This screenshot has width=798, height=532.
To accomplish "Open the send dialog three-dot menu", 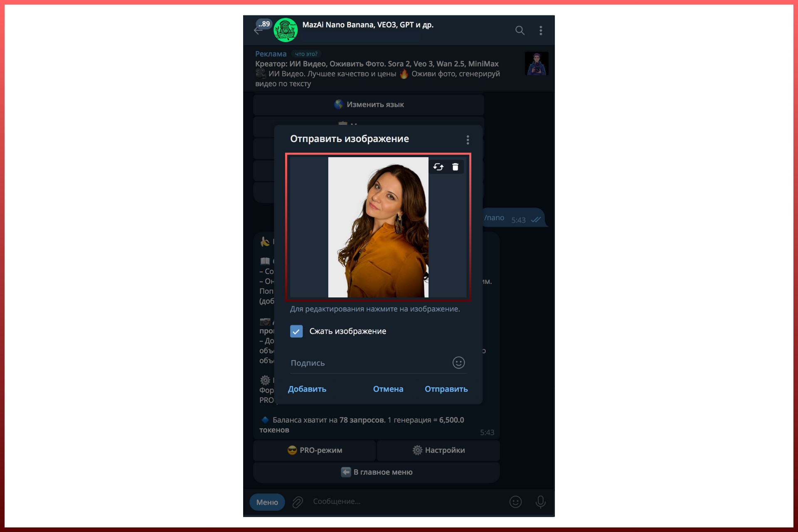I will [x=468, y=140].
